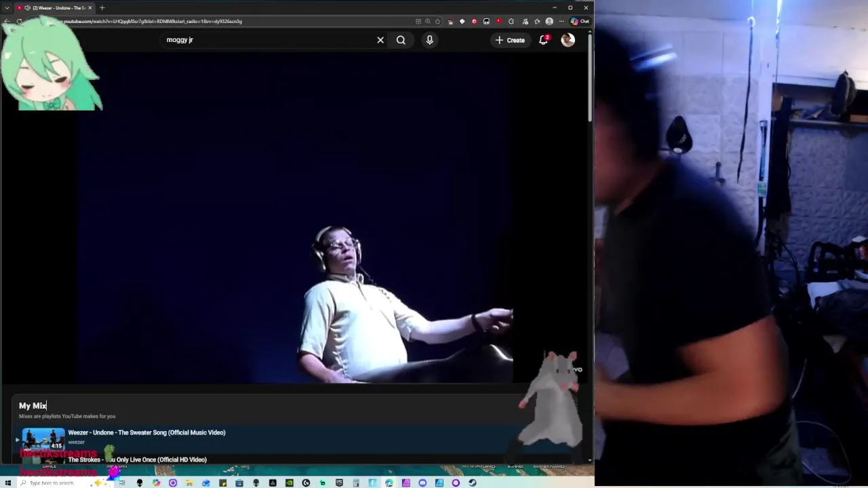This screenshot has height=488, width=868.
Task: Select 'The Strokes - You Only Live Once' entry
Action: tap(137, 460)
